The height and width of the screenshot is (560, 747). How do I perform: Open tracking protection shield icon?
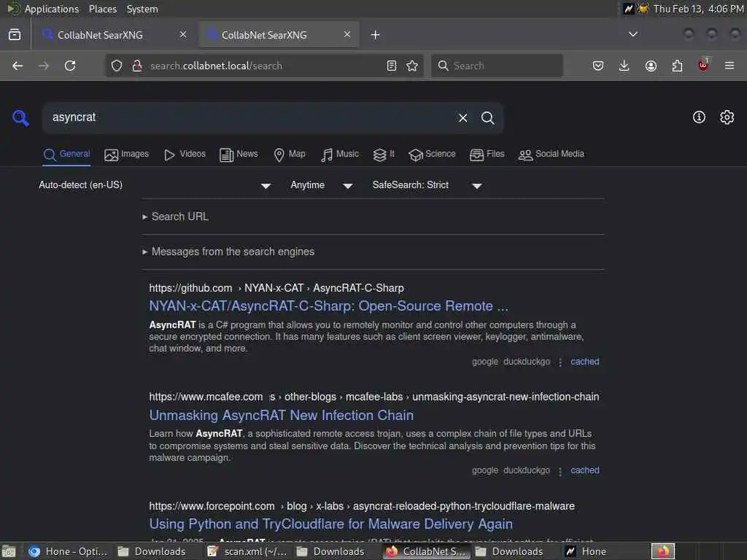117,66
